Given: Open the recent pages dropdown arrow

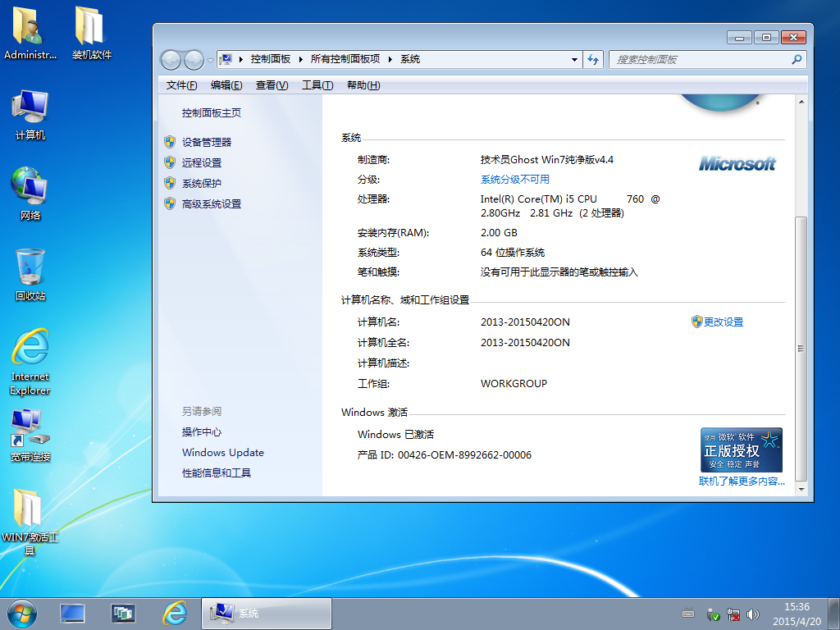Looking at the screenshot, I should pos(210,60).
